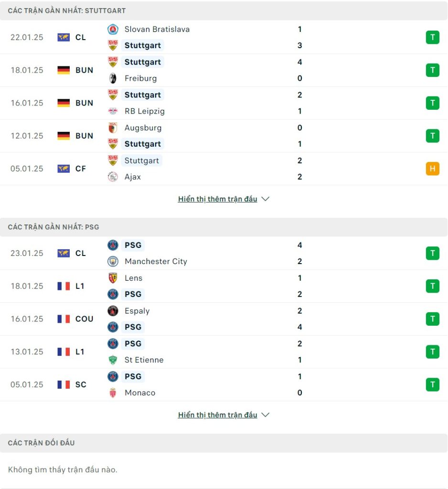Screen dimensions: 448x489
Task: Expand more Stuttgart matches chevron
Action: tap(265, 199)
